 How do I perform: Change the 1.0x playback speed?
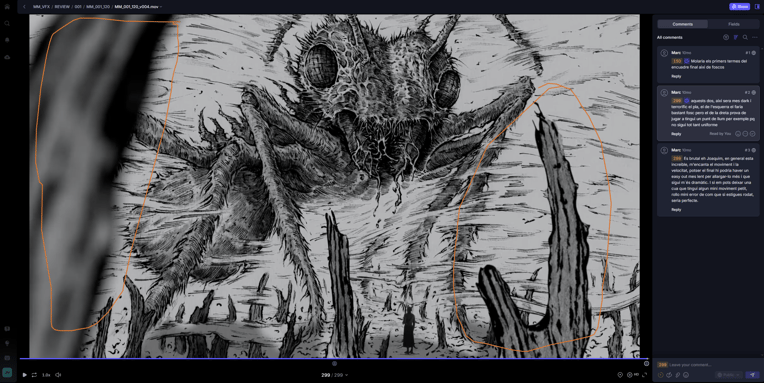coord(46,375)
